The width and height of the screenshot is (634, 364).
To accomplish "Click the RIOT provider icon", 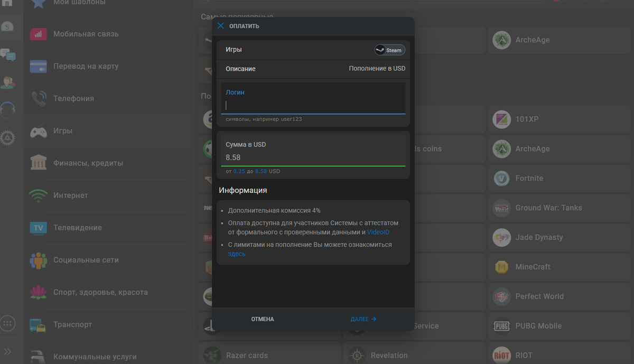I will coord(501,356).
